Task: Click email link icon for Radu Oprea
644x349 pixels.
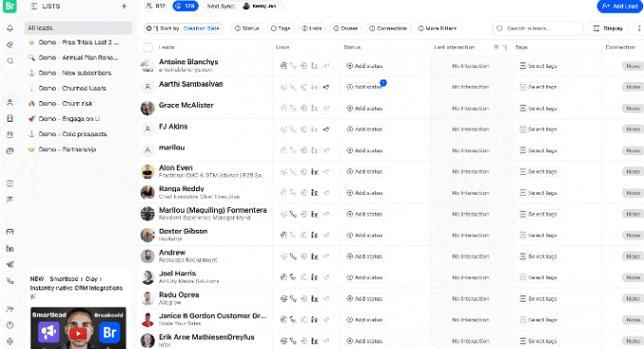Action: pyautogui.click(x=283, y=299)
